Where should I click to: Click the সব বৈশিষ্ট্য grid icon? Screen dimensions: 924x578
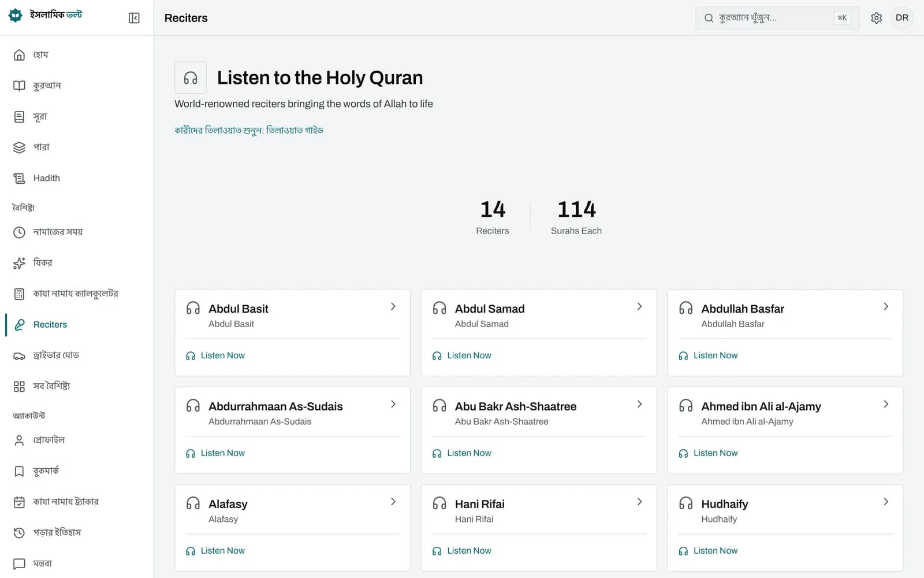click(19, 386)
